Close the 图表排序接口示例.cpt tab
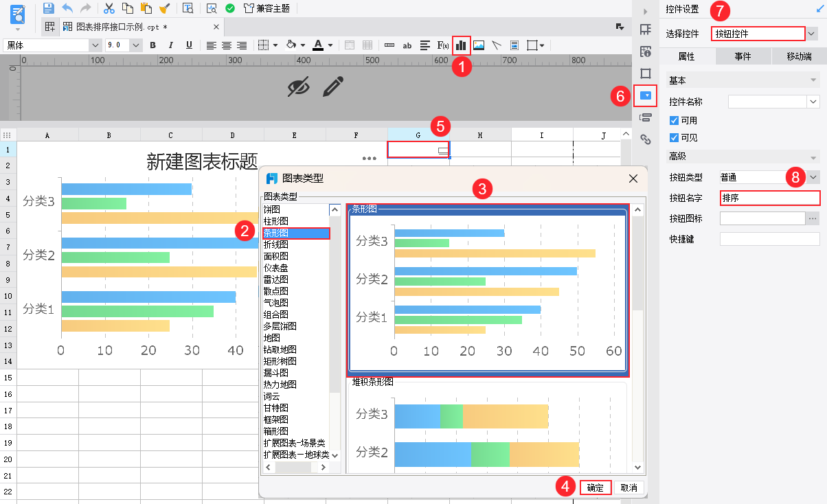The image size is (827, 504). pyautogui.click(x=216, y=27)
